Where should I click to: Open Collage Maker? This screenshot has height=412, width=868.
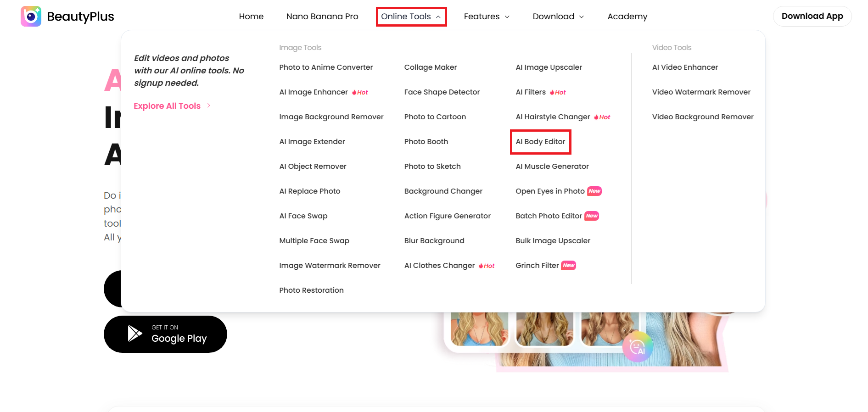tap(431, 67)
